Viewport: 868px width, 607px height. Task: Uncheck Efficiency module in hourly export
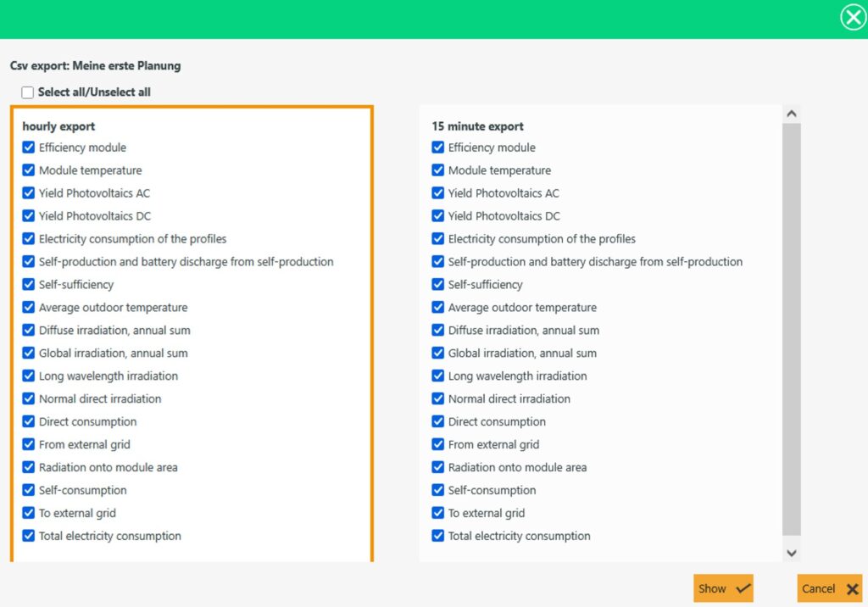coord(29,148)
